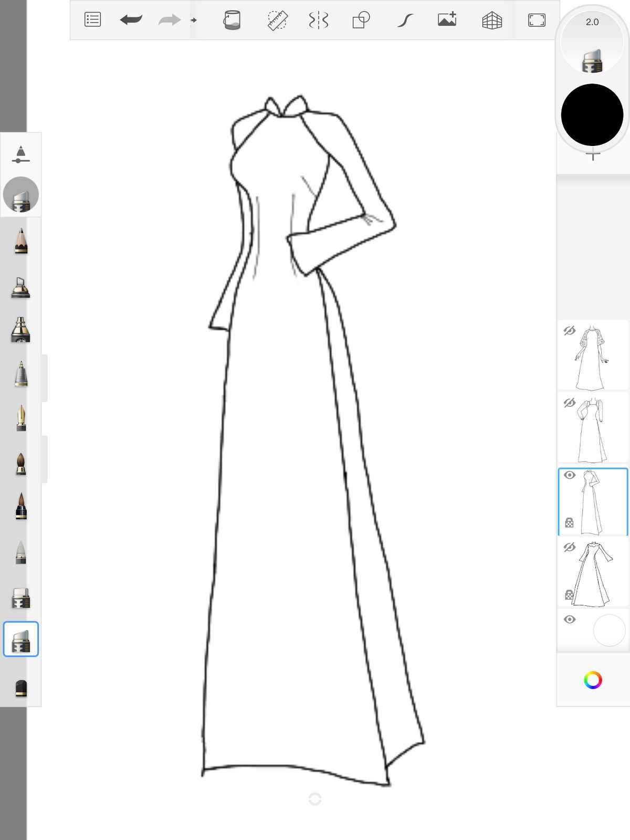Redo the undone stroke

(x=169, y=20)
